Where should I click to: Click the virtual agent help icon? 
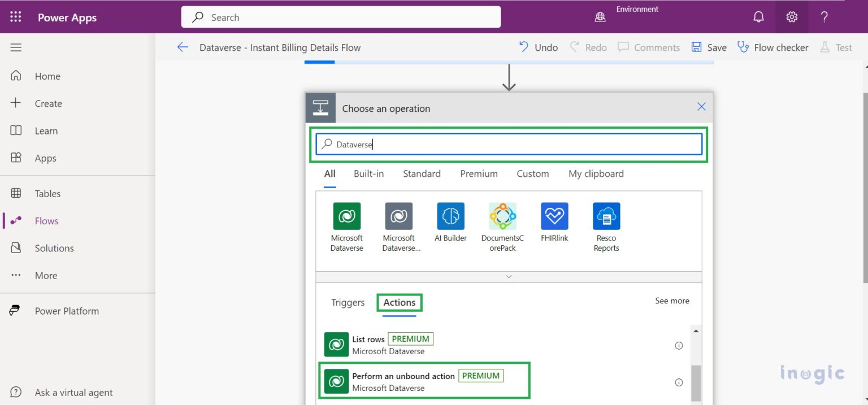tap(16, 392)
